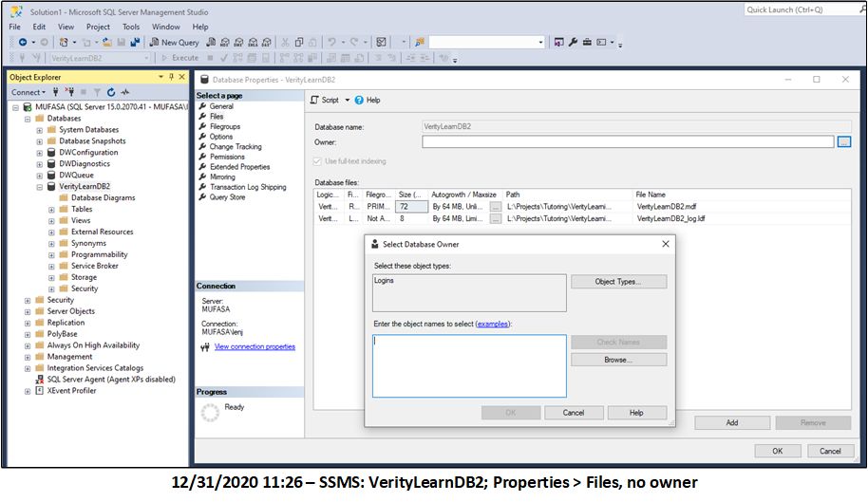Click the owner browse ellipsis button
This screenshot has height=502, width=868.
coord(844,142)
